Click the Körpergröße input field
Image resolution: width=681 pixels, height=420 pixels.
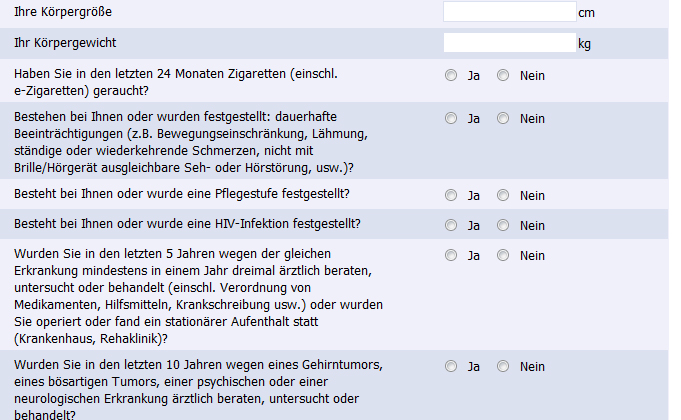(509, 12)
